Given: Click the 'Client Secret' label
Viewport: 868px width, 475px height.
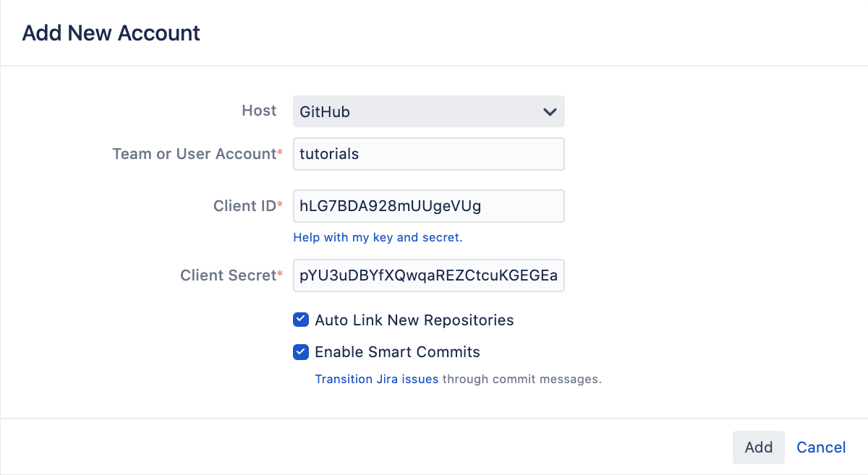Looking at the screenshot, I should click(228, 275).
